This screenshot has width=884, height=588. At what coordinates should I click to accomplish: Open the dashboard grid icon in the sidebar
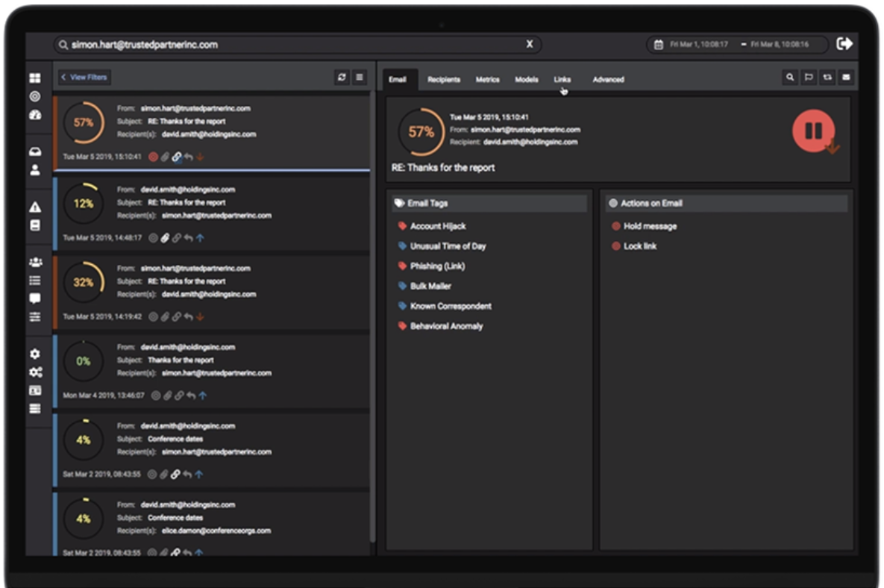click(35, 78)
